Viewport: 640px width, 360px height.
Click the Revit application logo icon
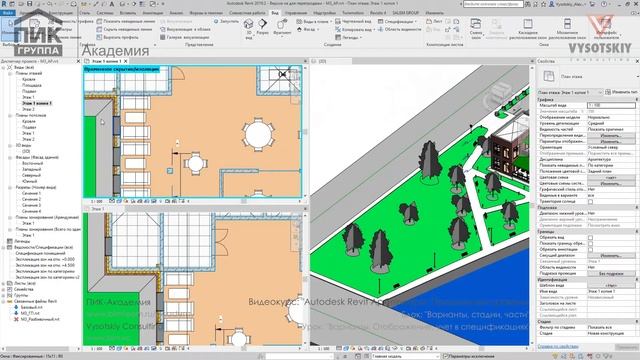4,4
